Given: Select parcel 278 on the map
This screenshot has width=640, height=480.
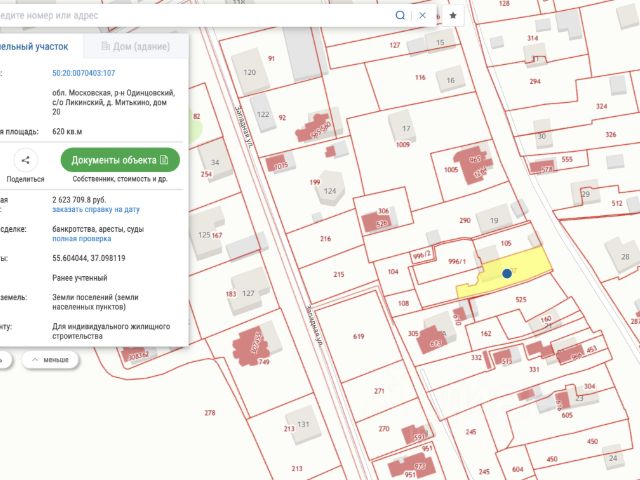Looking at the screenshot, I should 210,413.
